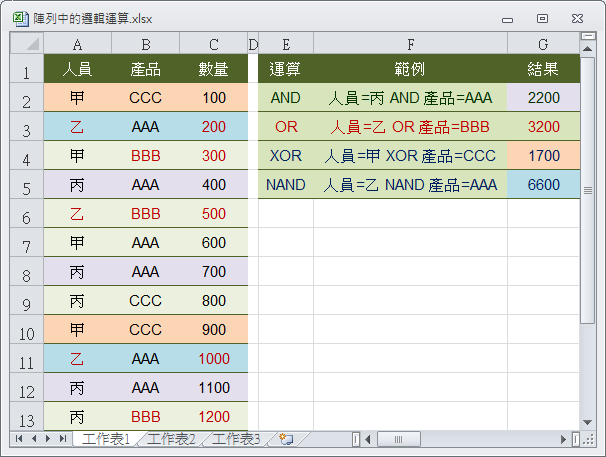Select column E header
The image size is (606, 457).
(x=286, y=44)
